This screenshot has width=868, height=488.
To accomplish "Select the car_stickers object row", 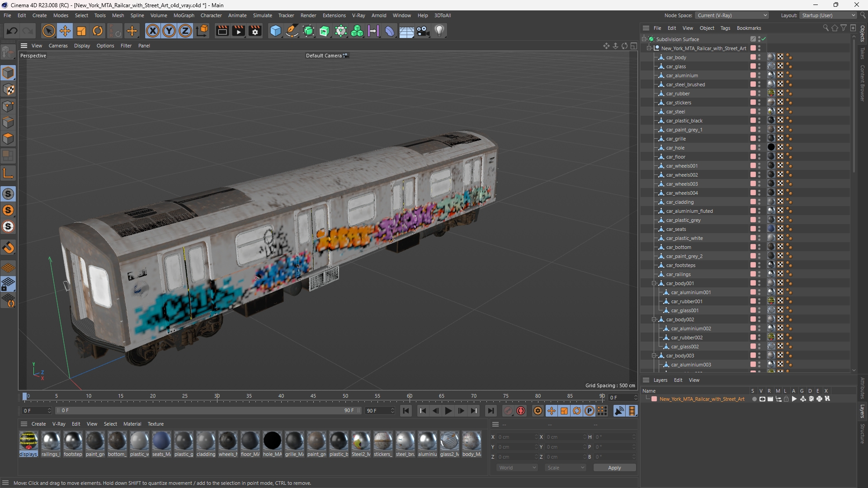I will [x=678, y=103].
